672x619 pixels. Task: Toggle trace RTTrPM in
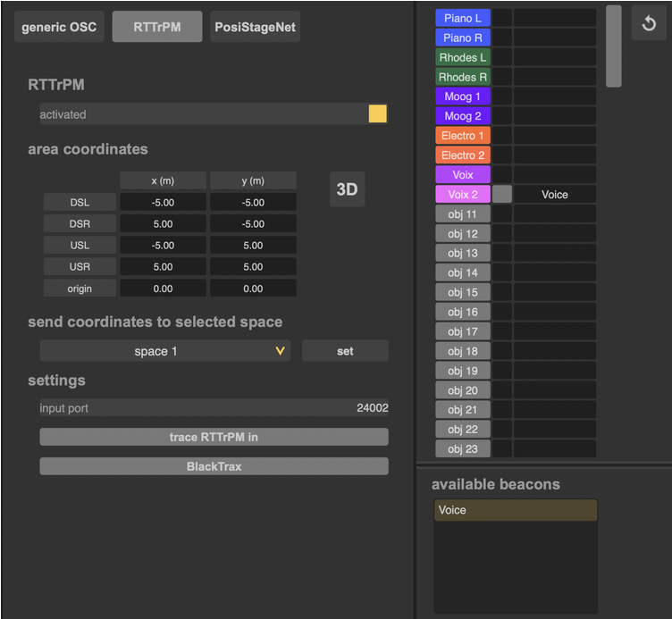(214, 437)
